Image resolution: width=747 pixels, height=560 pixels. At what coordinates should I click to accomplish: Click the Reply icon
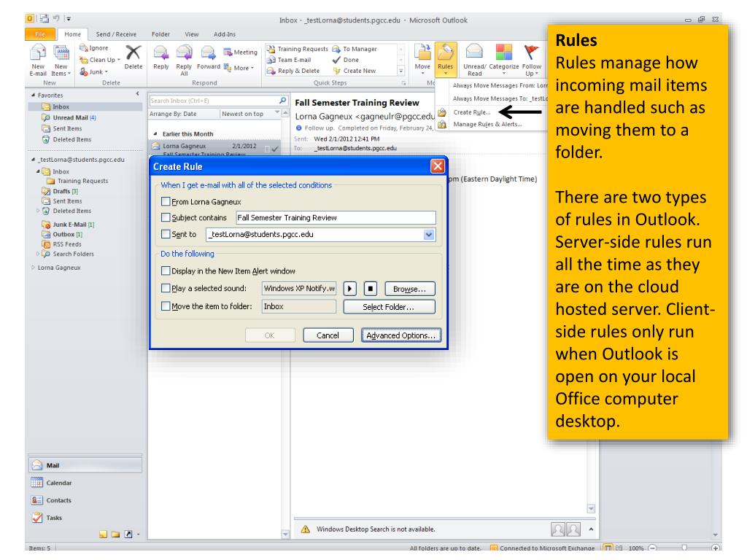[x=161, y=52]
